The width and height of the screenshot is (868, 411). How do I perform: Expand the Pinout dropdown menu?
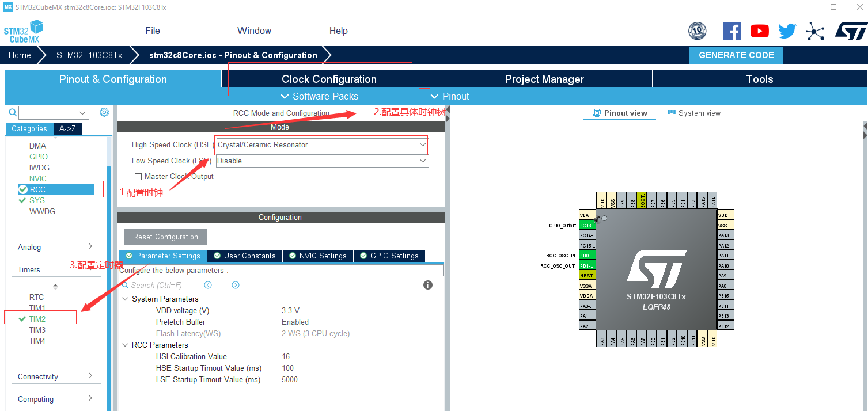point(450,96)
